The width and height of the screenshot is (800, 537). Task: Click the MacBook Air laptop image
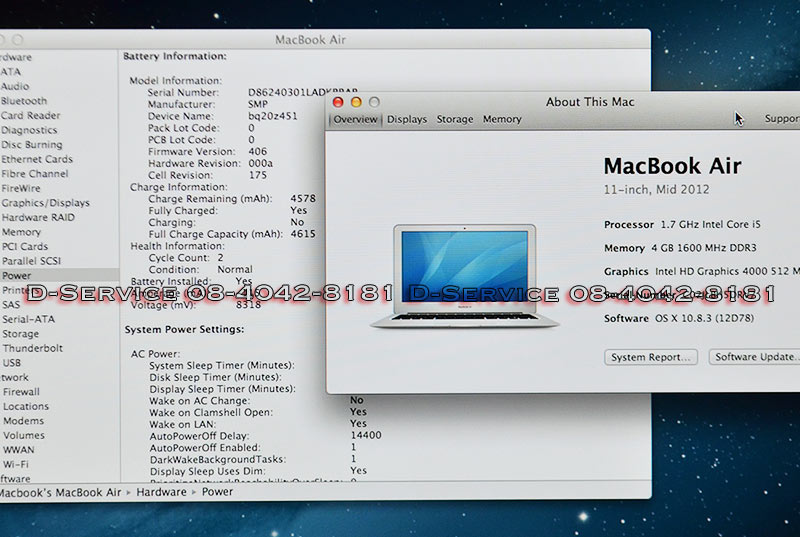coord(464,276)
